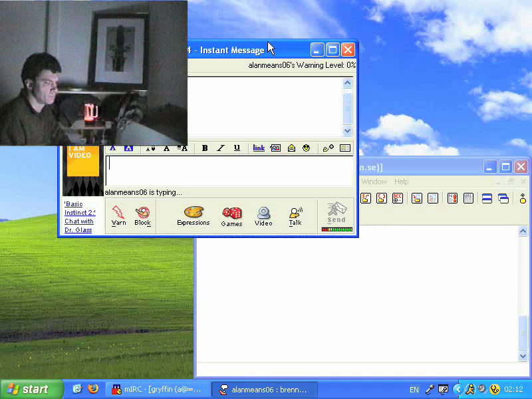
Task: Open the Windows Start menu
Action: click(31, 389)
